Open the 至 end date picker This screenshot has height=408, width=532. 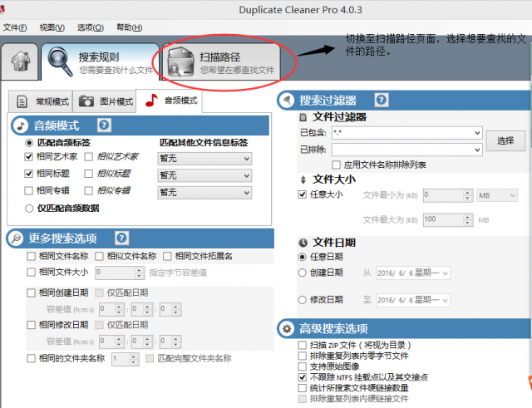[x=413, y=300]
